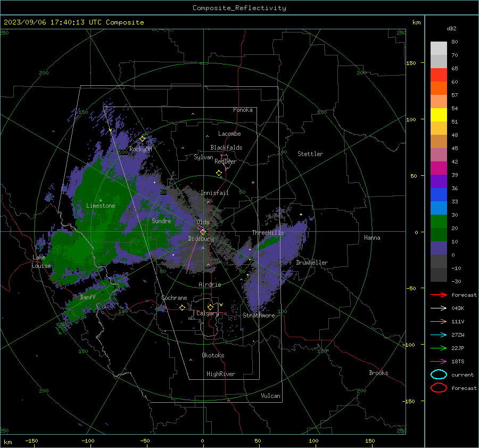The width and height of the screenshot is (479, 448).
Task: Click the yellow diamond marker below RedDeer
Action: pyautogui.click(x=219, y=173)
